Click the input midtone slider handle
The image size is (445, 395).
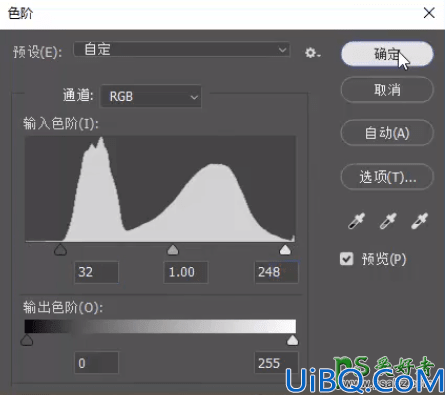click(173, 250)
